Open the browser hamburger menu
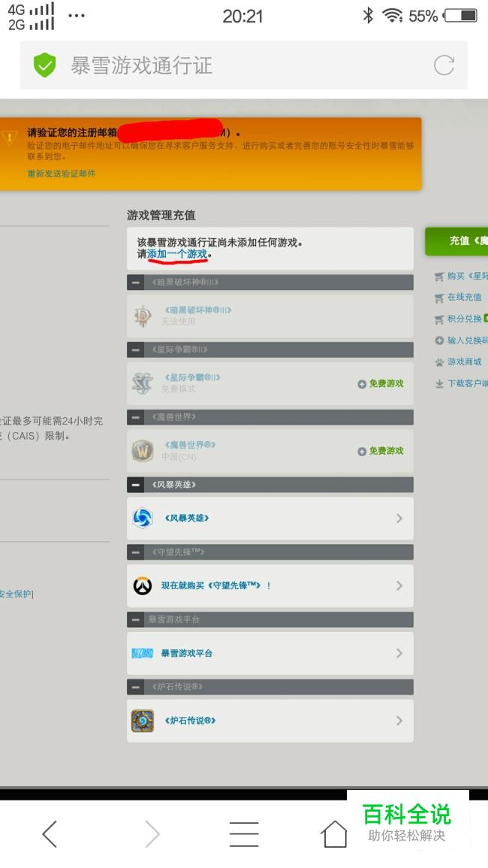 244,833
